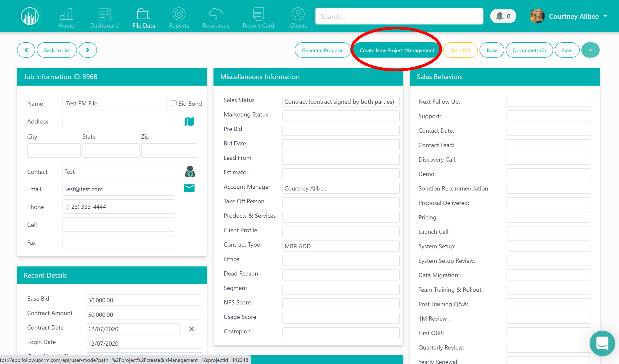Open the Clients navigation item
The width and height of the screenshot is (619, 364).
(298, 18)
